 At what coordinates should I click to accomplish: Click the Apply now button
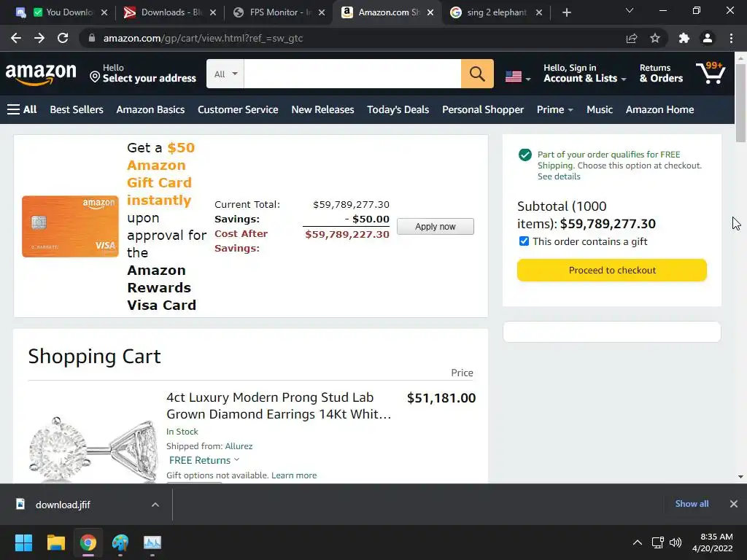tap(435, 226)
